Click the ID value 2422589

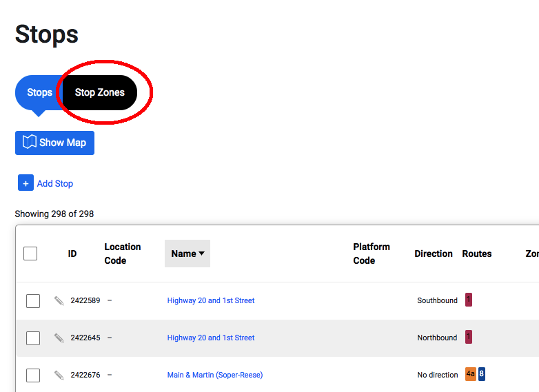pyautogui.click(x=85, y=300)
